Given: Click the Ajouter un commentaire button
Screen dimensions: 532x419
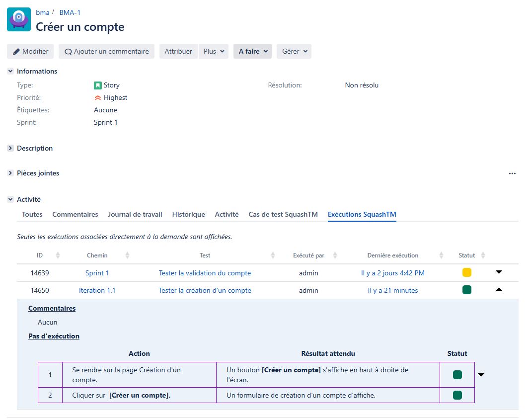Looking at the screenshot, I should [106, 51].
